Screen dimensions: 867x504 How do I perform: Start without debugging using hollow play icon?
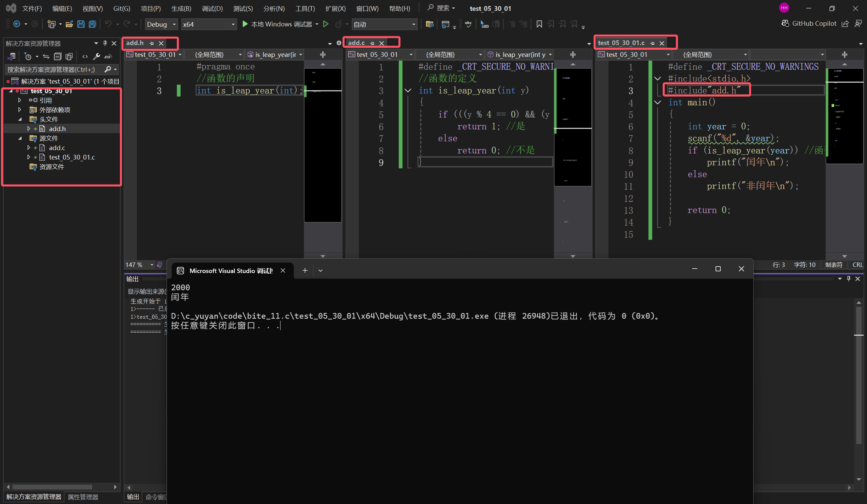[326, 24]
